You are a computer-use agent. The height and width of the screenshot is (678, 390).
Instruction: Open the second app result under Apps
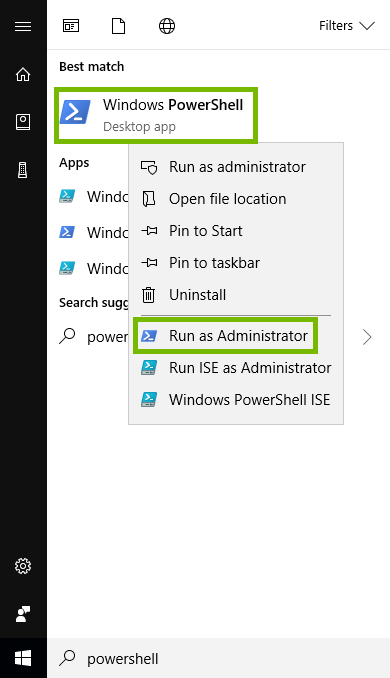click(x=94, y=233)
